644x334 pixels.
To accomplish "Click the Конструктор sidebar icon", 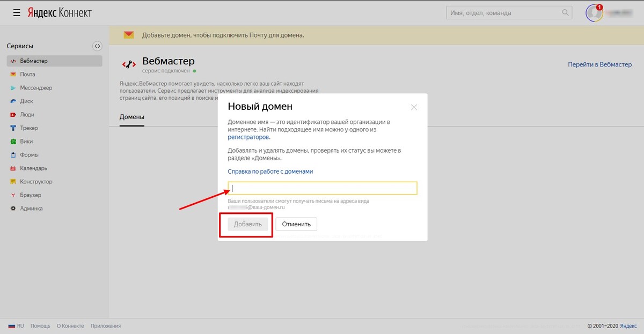I will coord(13,182).
